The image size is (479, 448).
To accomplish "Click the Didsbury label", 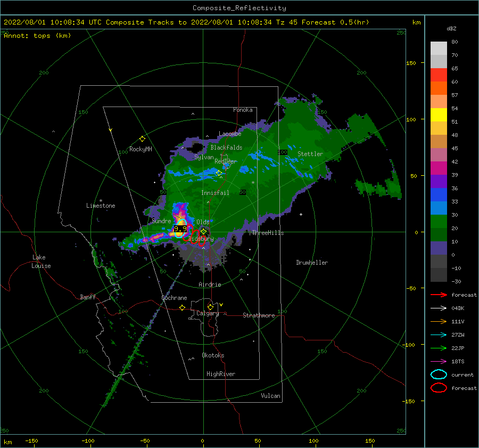I will (201, 239).
